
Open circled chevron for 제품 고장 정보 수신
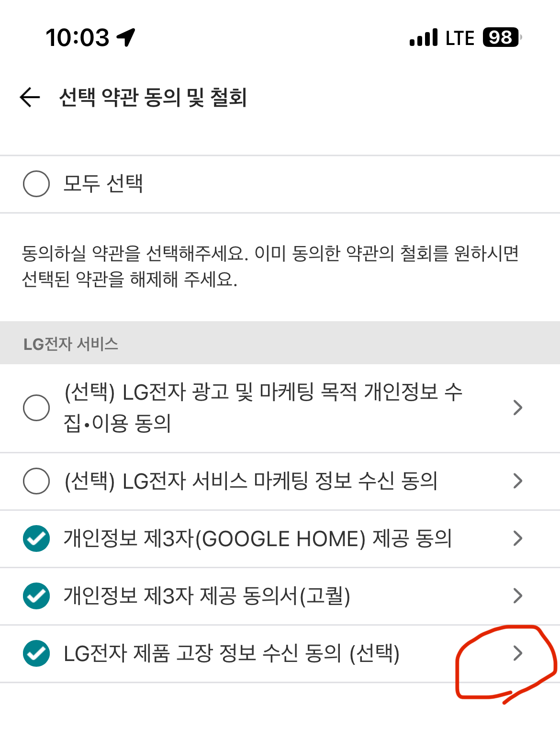pos(517,653)
